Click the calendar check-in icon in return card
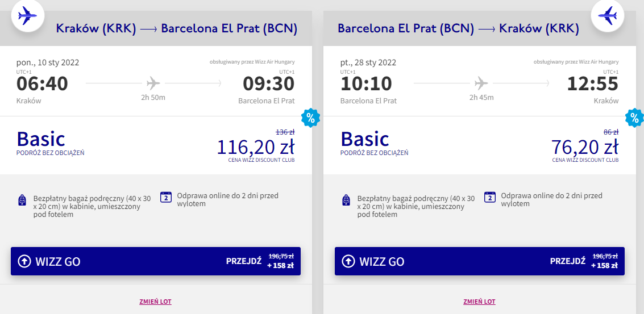The height and width of the screenshot is (314, 644). pos(489,197)
